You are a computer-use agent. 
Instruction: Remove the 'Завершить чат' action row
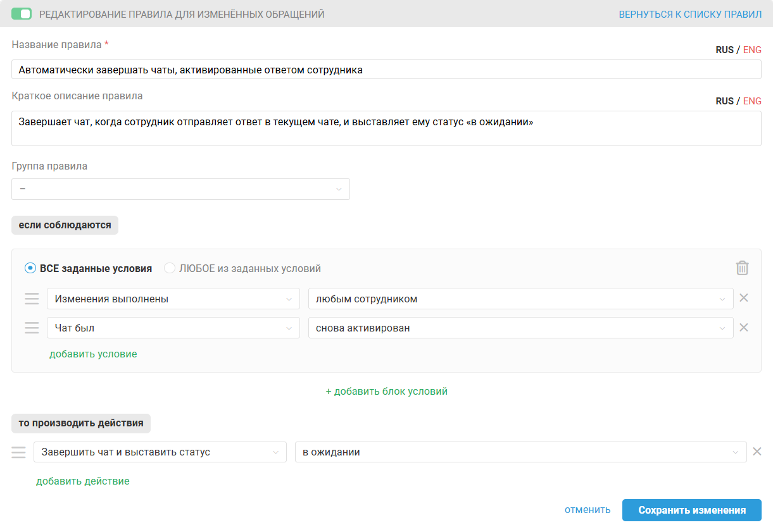pyautogui.click(x=757, y=452)
